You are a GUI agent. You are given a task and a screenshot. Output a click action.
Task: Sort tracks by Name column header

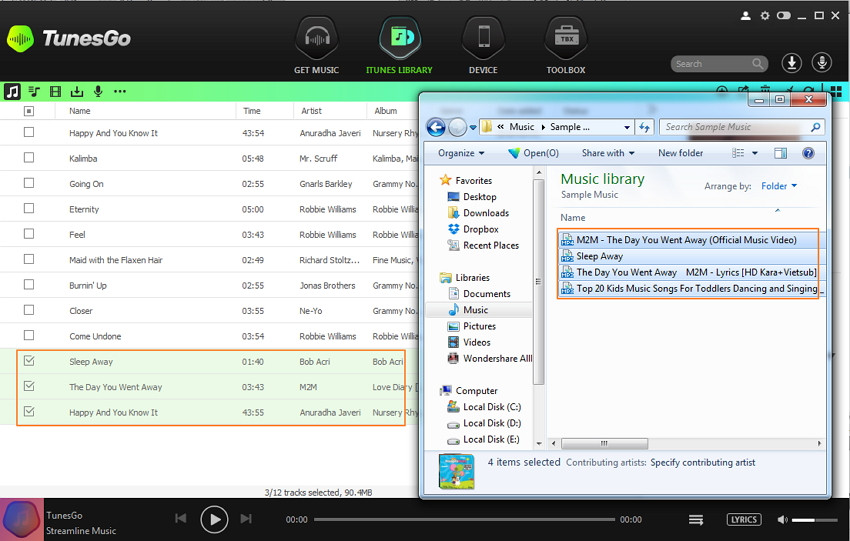[x=80, y=111]
